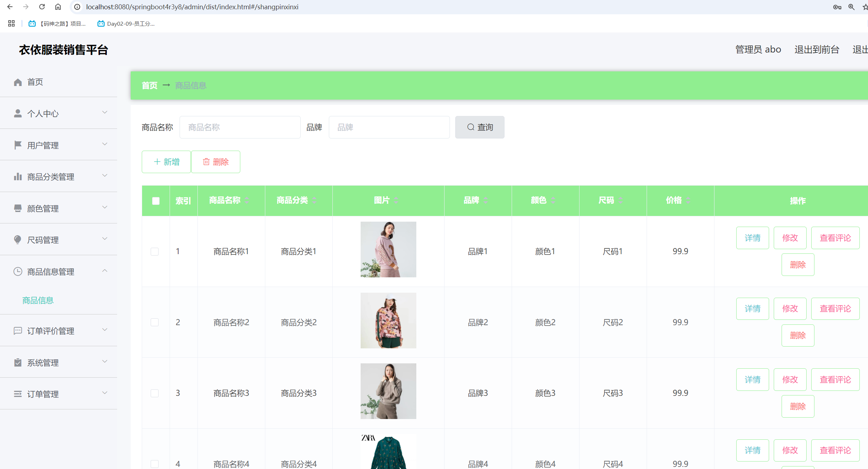Open 退出到前台 in the top menu
Screen dimensions: 868x469
[x=817, y=49]
